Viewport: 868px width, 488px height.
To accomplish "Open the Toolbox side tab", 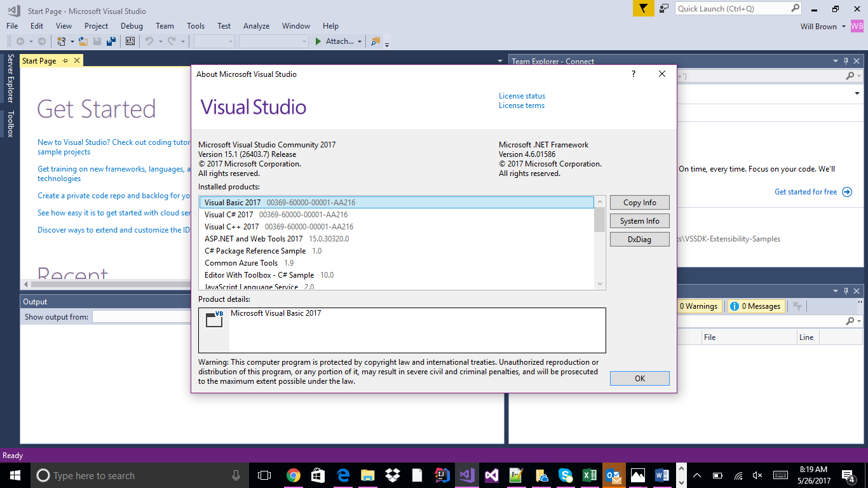I will coord(10,124).
